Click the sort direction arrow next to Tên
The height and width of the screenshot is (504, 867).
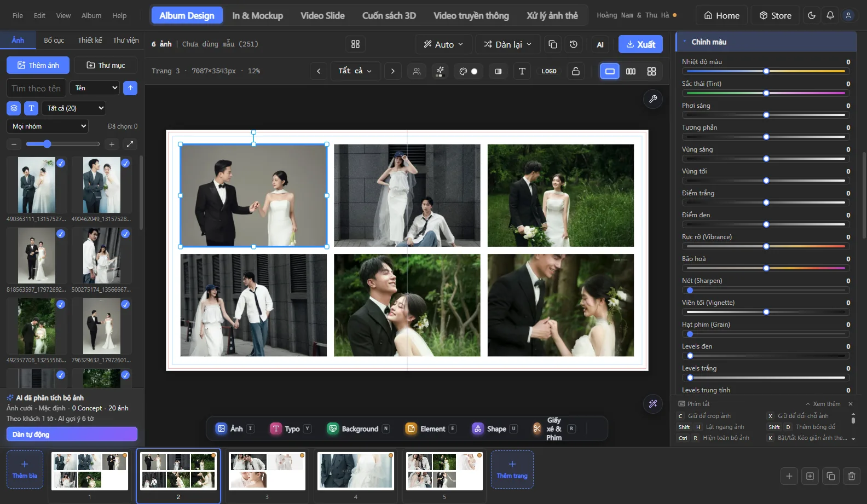coord(130,88)
